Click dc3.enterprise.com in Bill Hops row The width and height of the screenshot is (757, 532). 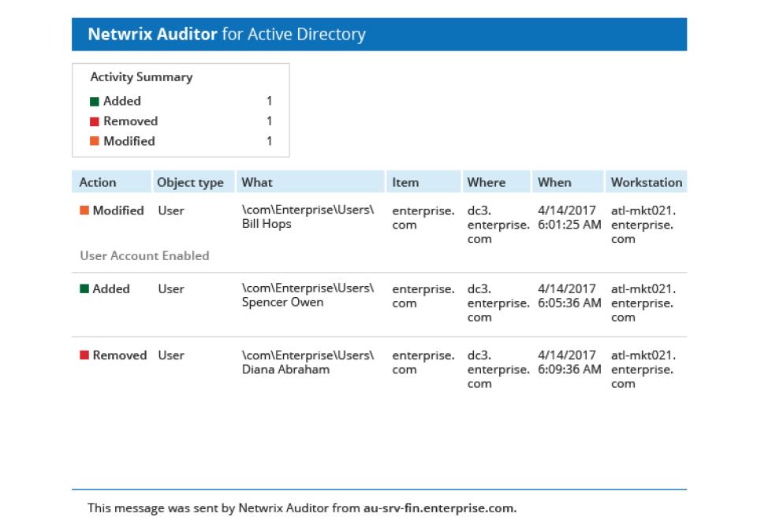498,225
